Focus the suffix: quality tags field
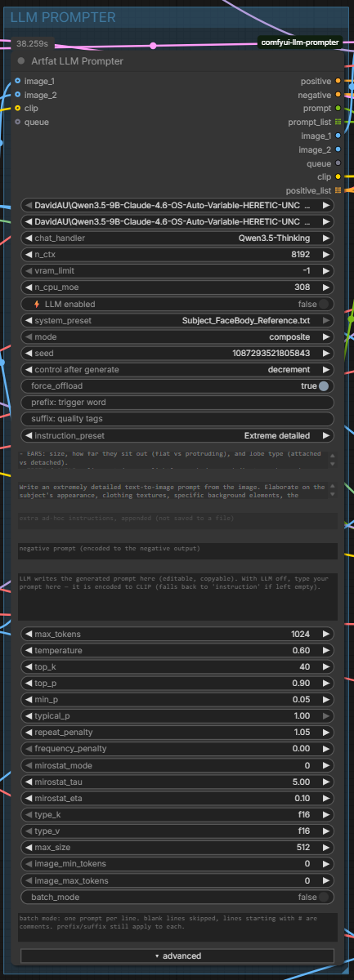The image size is (354, 980). 177,419
